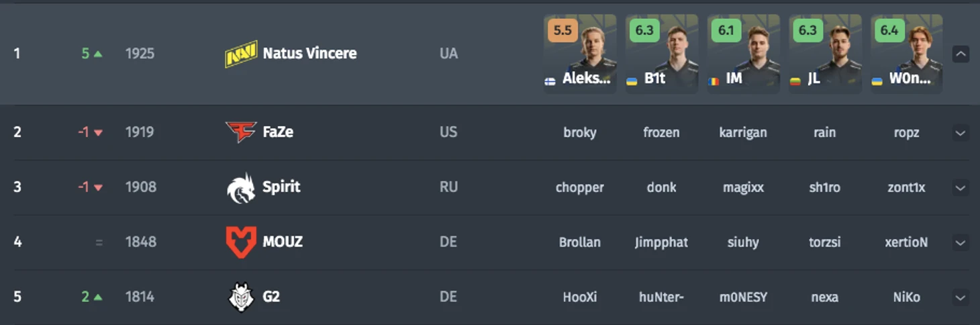
Task: Expand the FaZe team row
Action: point(961,133)
